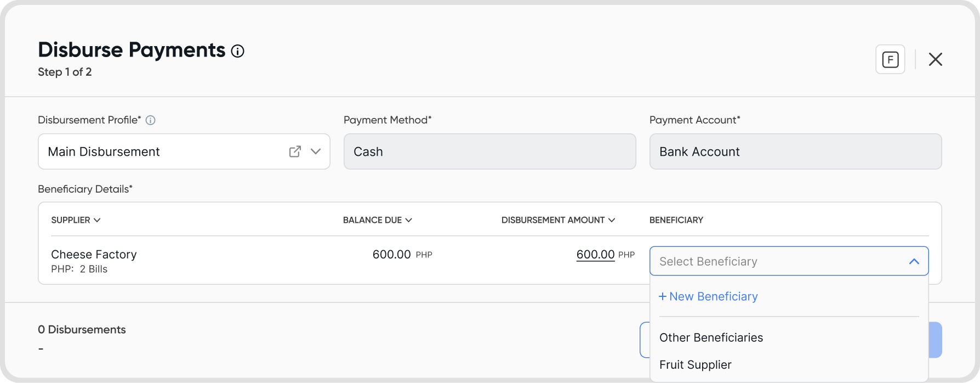Click the info icon beside Disburse Payments

pyautogui.click(x=237, y=51)
